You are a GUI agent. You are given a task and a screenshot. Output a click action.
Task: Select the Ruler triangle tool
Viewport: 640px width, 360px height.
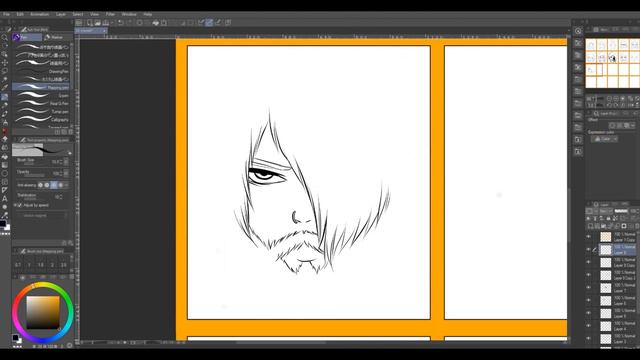point(5,190)
